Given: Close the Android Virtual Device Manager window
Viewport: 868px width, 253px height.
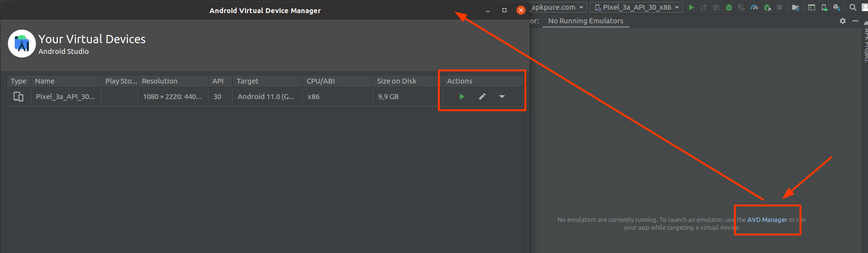Looking at the screenshot, I should point(521,10).
